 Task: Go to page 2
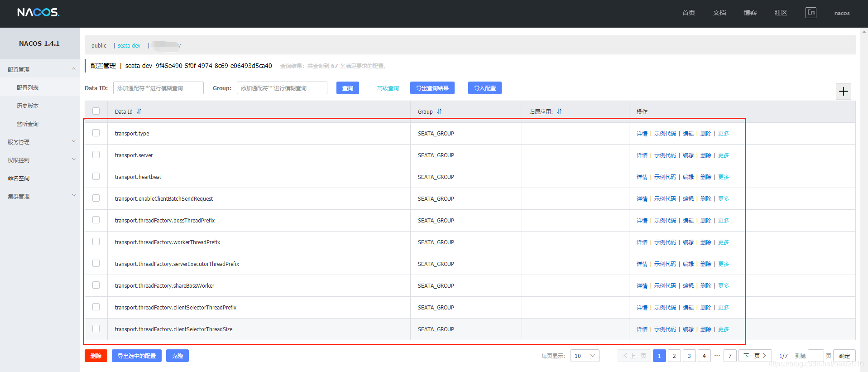[x=674, y=356]
